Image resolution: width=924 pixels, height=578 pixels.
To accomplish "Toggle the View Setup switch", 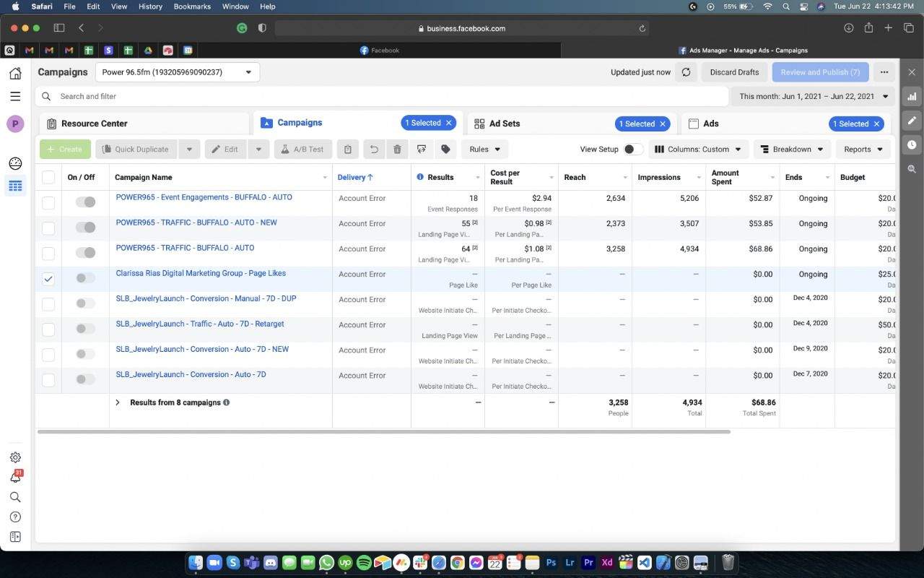I will 633,150.
